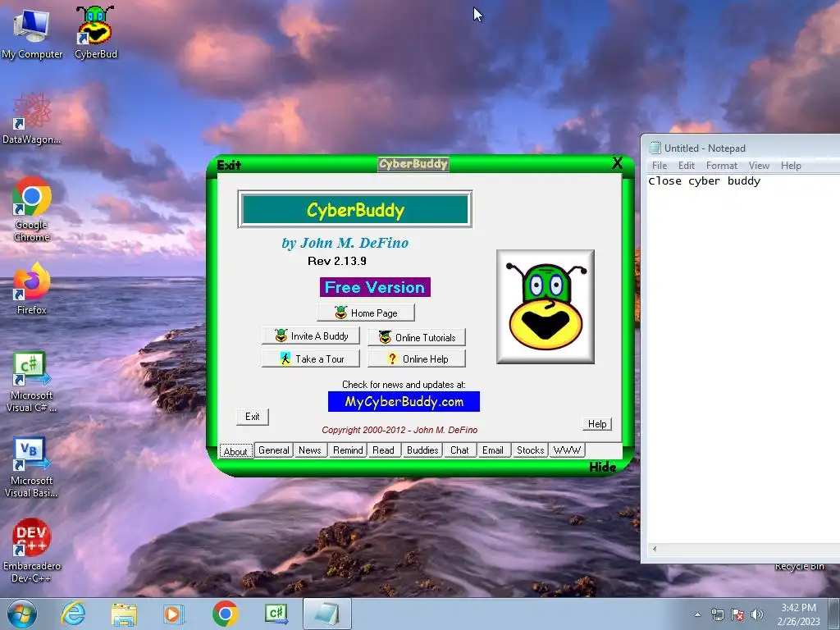Select the Microsoft Visual C# desktop icon
The height and width of the screenshot is (630, 840).
(x=32, y=381)
